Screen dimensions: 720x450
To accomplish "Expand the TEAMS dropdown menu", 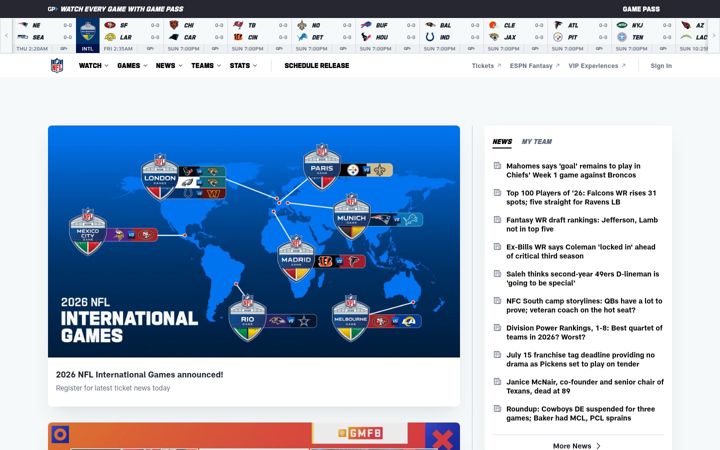I will coord(206,66).
